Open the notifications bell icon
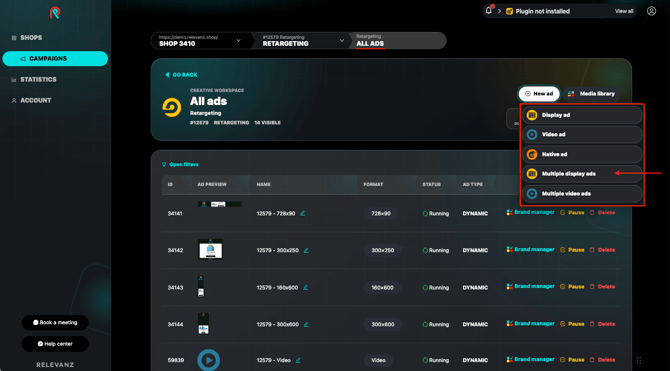This screenshot has width=670, height=371. coord(489,10)
